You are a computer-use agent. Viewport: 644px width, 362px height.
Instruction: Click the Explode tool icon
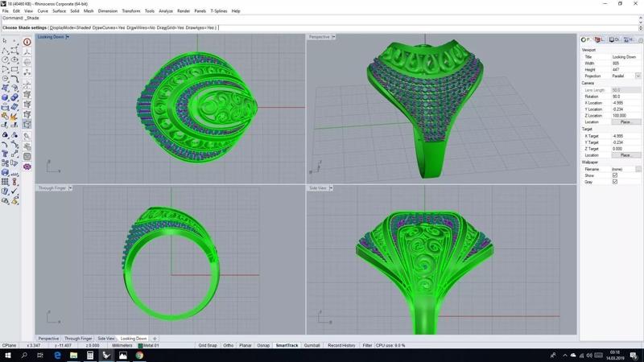(x=14, y=115)
